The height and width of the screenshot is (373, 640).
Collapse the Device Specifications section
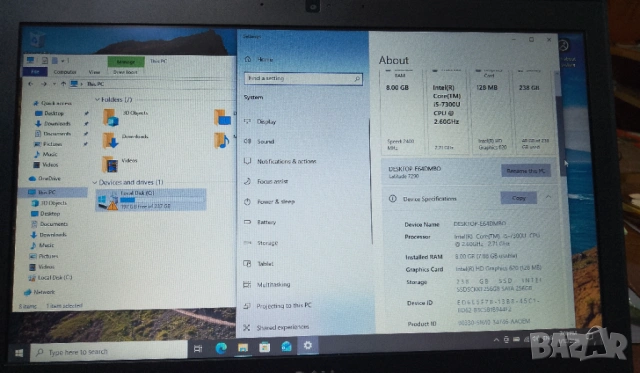coord(548,197)
